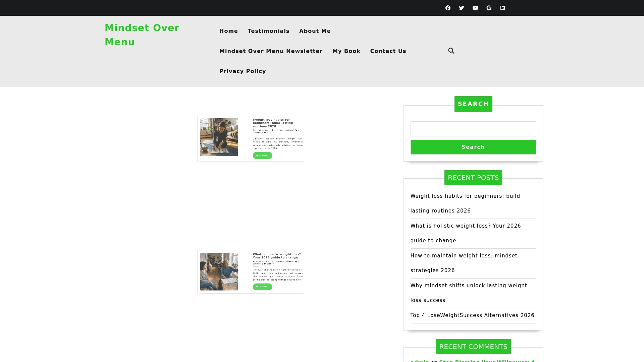Open the Google social icon
The width and height of the screenshot is (644, 362).
pyautogui.click(x=489, y=8)
